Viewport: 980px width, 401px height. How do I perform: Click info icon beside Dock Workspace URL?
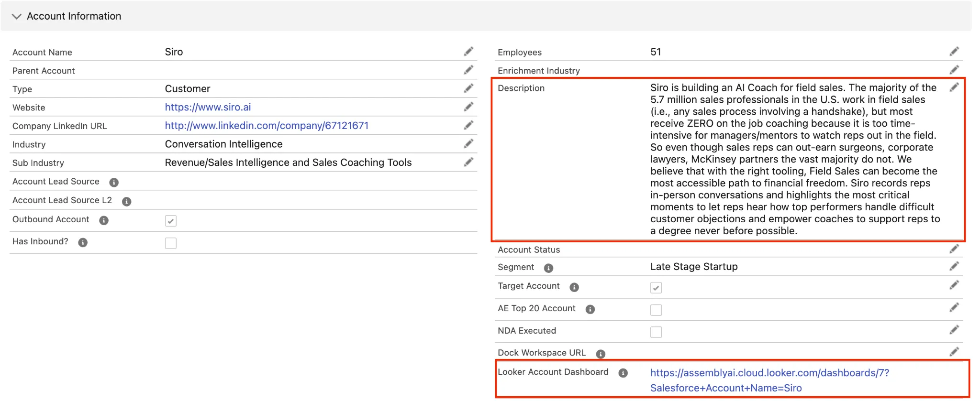click(601, 354)
